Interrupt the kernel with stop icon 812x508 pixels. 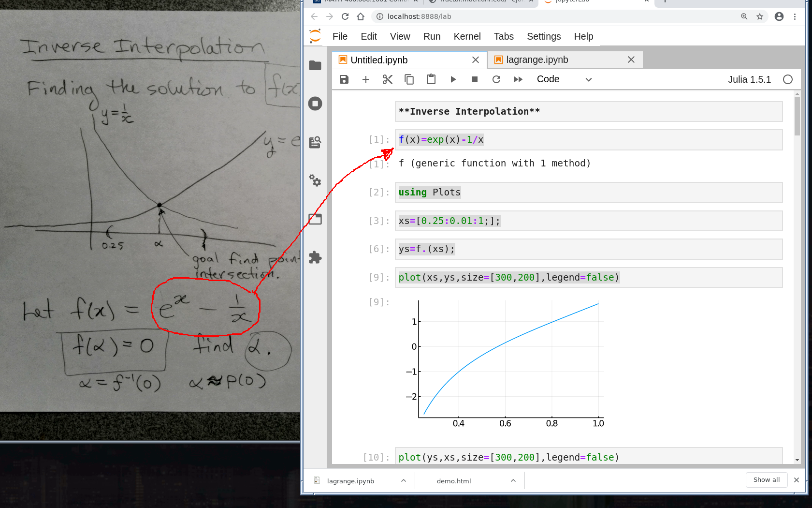pyautogui.click(x=475, y=79)
